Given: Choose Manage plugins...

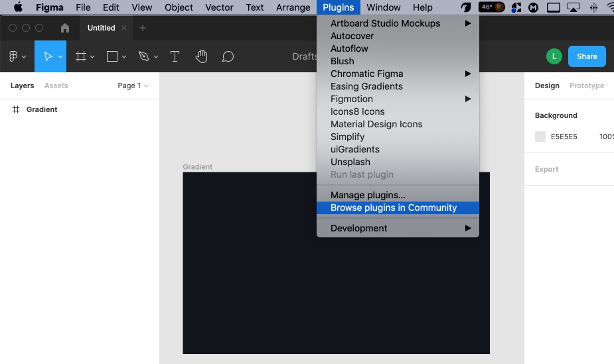Looking at the screenshot, I should [398, 195].
